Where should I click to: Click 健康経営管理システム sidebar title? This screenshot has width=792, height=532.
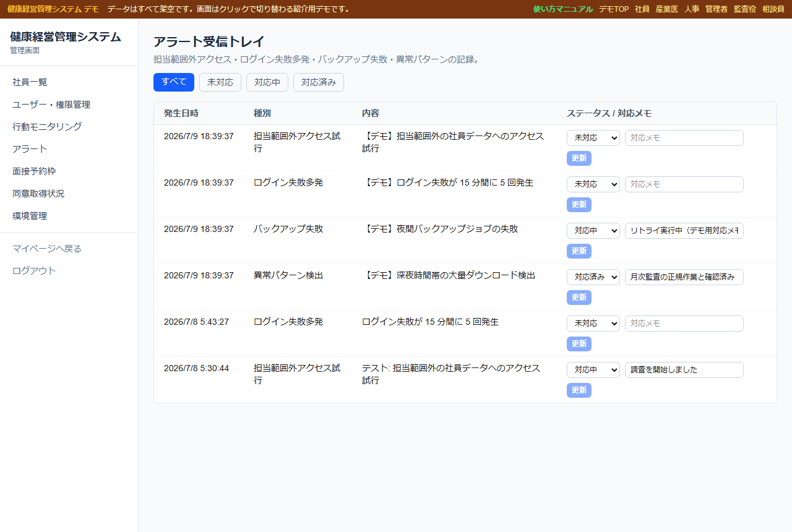click(66, 37)
